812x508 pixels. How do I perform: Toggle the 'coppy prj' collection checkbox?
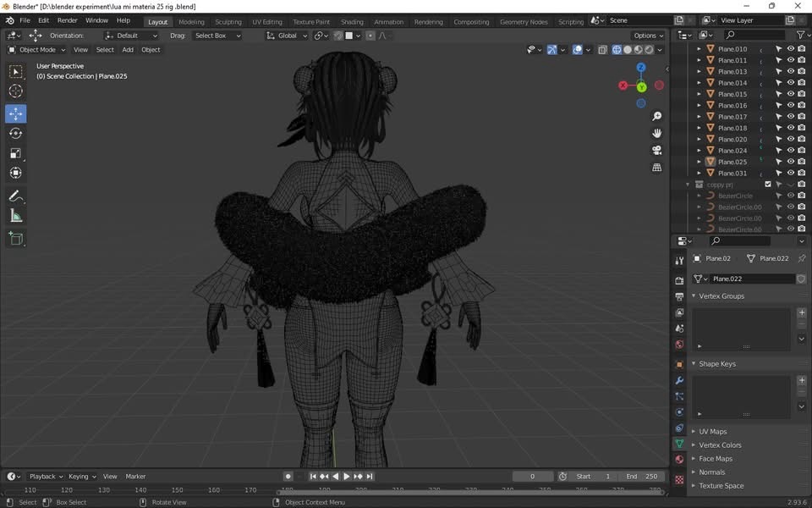coord(768,185)
